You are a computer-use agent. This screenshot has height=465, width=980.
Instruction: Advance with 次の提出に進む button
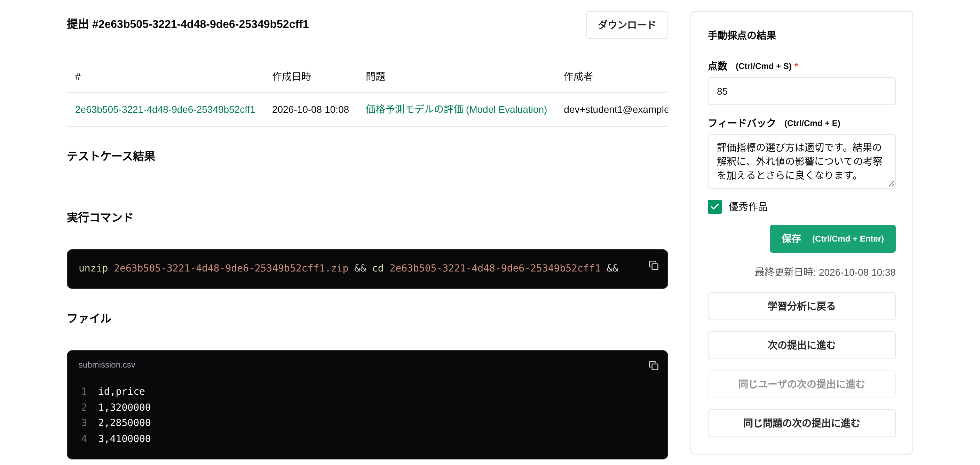[x=801, y=345]
